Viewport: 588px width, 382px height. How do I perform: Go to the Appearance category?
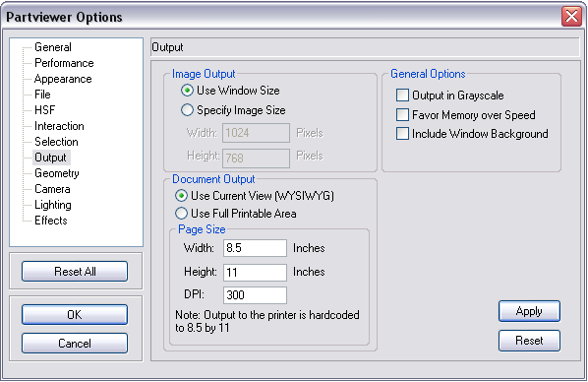click(x=63, y=79)
